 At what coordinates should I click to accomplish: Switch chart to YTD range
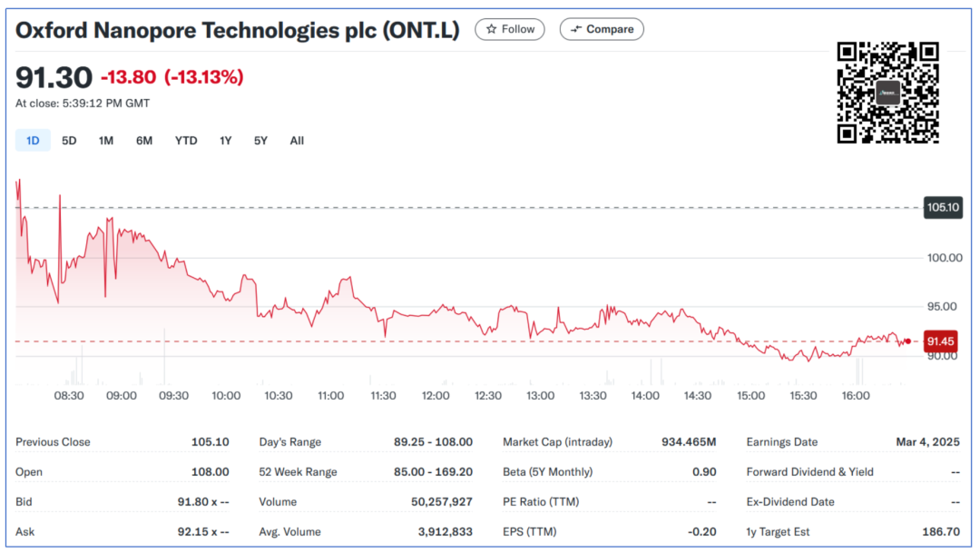click(x=186, y=141)
